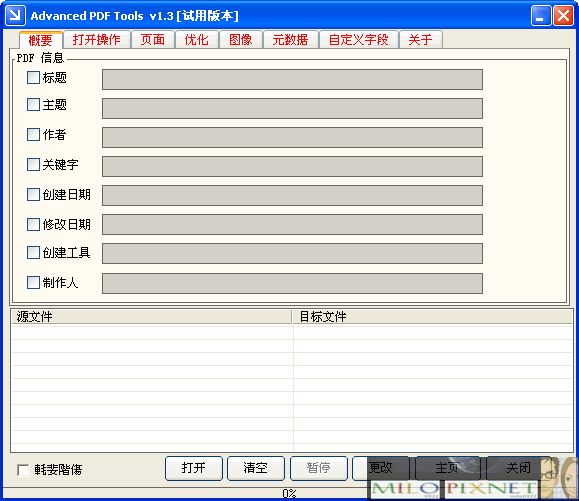The image size is (579, 501).
Task: Click the 更改 button
Action: click(381, 468)
